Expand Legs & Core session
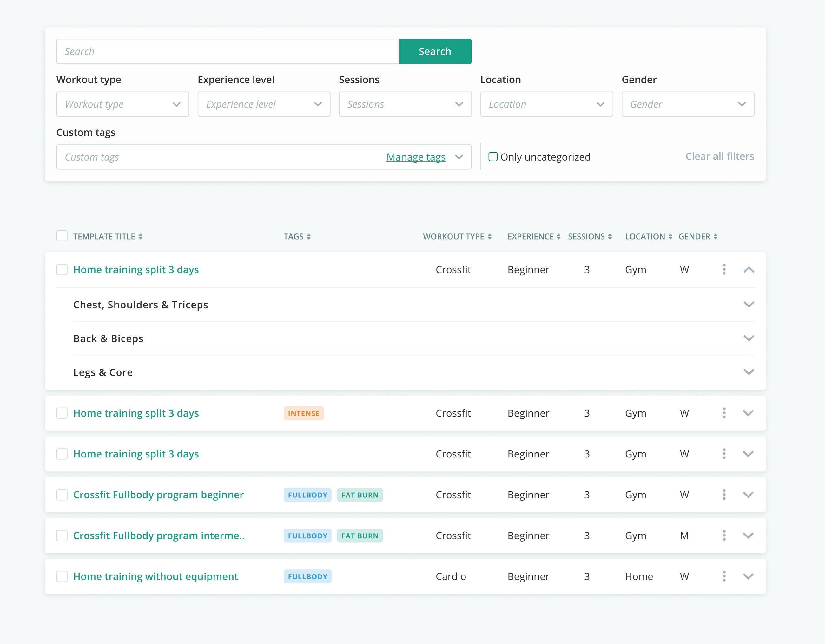Viewport: 825px width, 644px height. click(749, 372)
